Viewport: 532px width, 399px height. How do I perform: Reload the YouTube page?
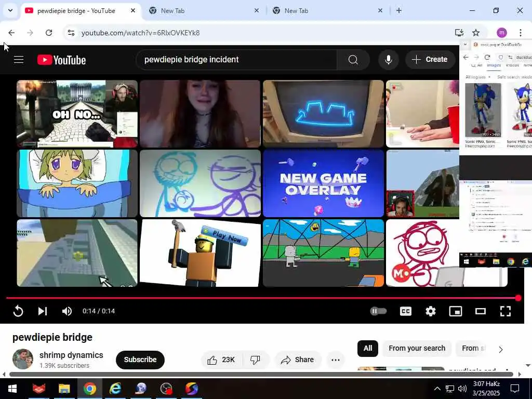tap(49, 33)
